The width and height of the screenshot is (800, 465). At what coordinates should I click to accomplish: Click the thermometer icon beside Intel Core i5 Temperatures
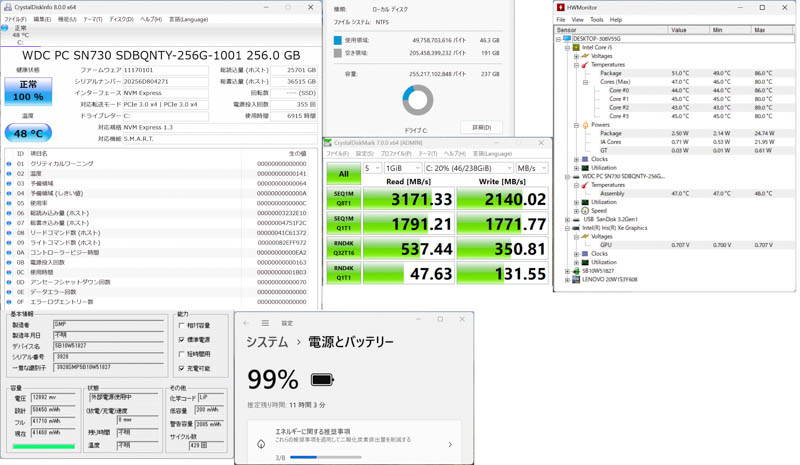click(x=585, y=65)
